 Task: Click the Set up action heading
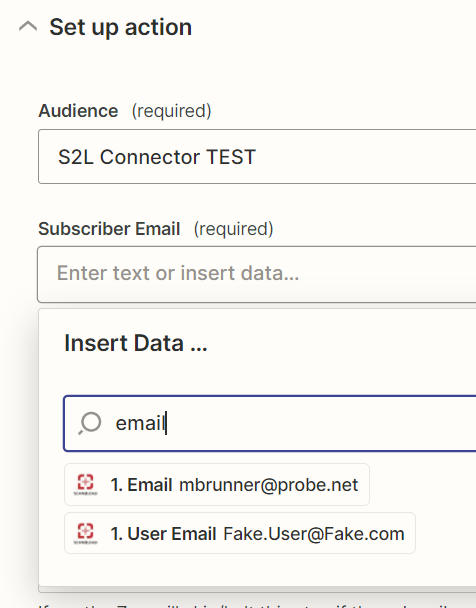coord(121,27)
